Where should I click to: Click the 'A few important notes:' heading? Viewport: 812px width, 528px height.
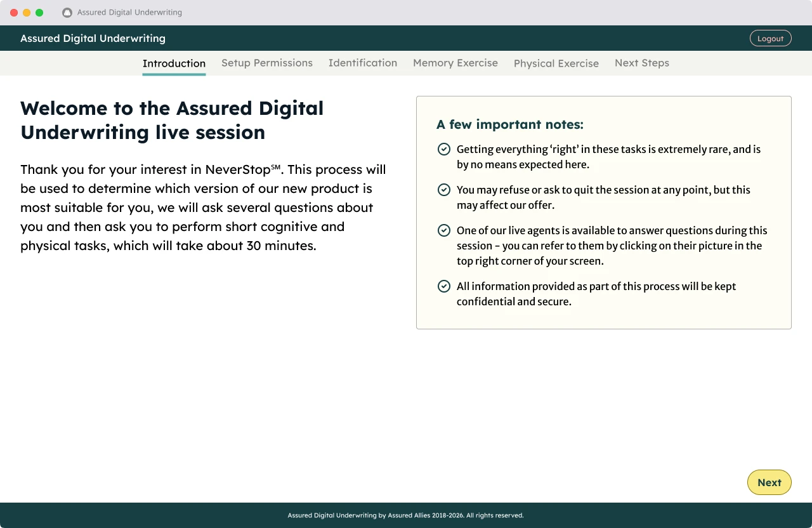[510, 124]
